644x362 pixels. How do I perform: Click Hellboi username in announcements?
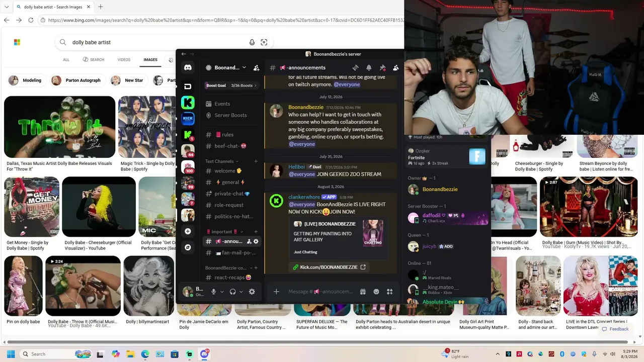pyautogui.click(x=296, y=167)
